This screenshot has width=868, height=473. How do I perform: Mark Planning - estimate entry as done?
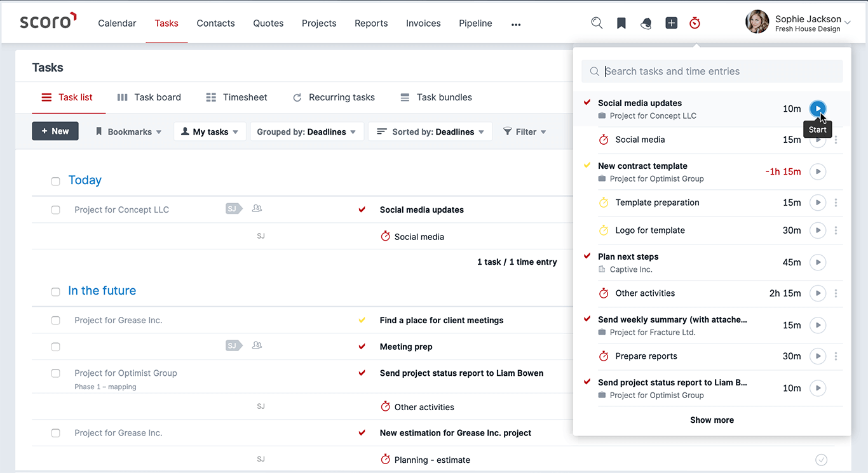821,460
